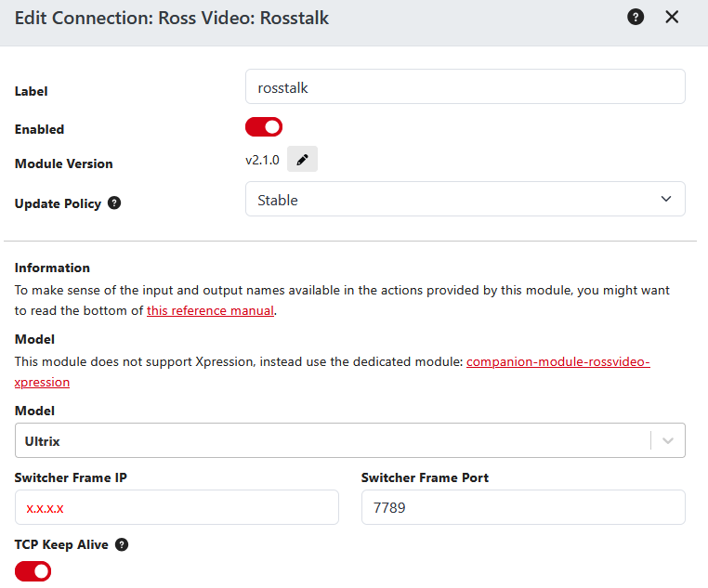708x588 pixels.
Task: Click the pencil icon beside module version
Action: click(302, 160)
